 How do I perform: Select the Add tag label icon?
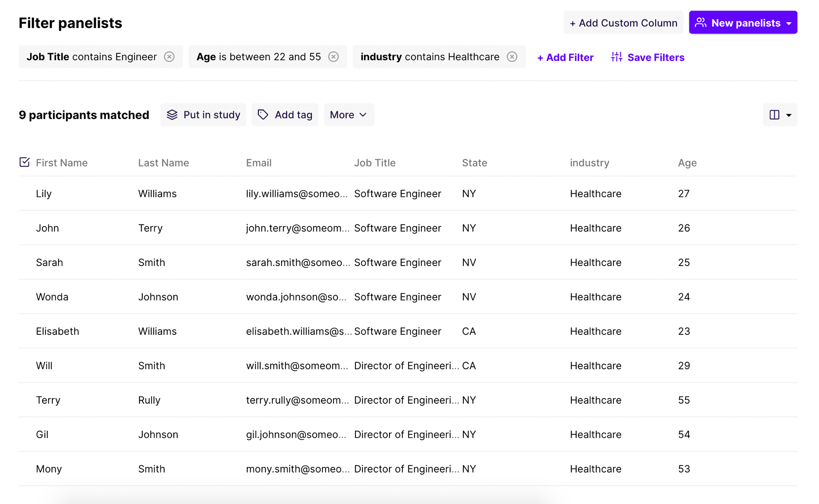[263, 114]
